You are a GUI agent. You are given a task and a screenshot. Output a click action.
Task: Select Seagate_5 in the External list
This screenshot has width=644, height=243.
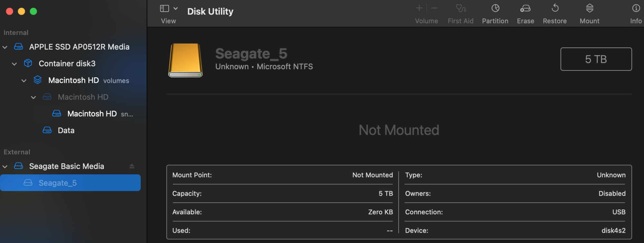[58, 183]
